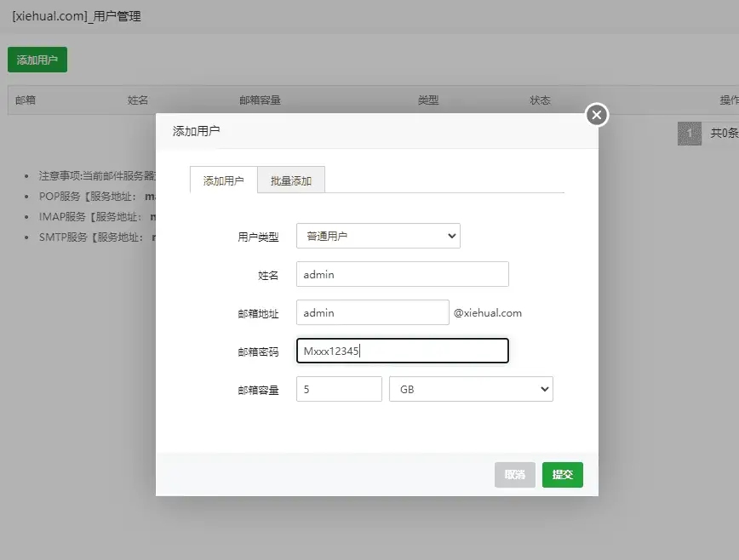Expand the user type selector to change role
739x560 pixels.
[x=377, y=236]
